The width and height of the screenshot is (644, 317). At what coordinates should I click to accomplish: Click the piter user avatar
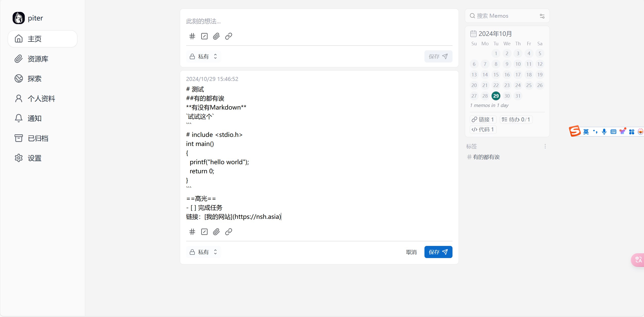click(x=19, y=18)
